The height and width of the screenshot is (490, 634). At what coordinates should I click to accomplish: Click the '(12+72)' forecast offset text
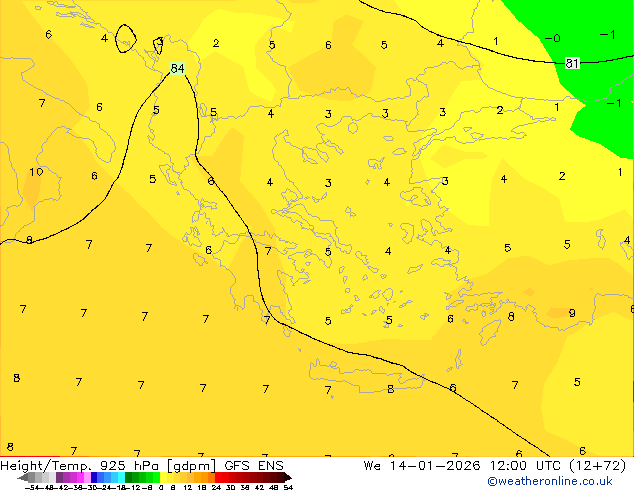coord(598,466)
